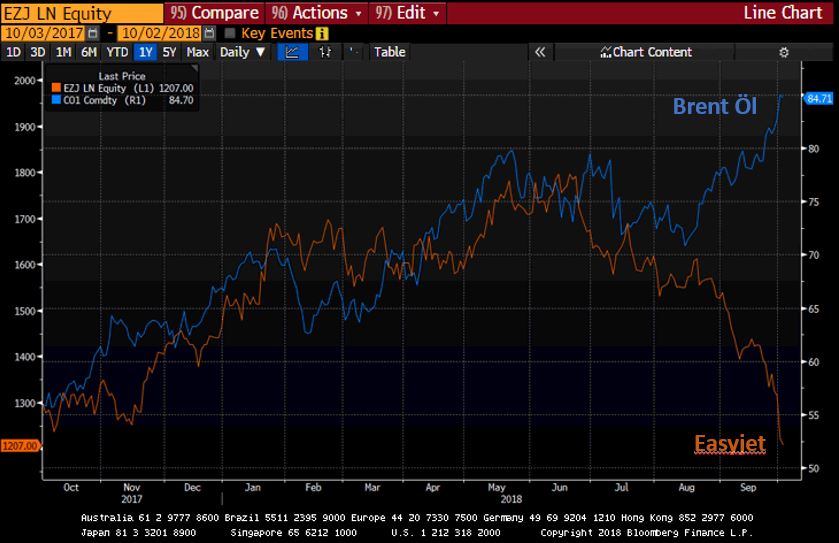Open the Key Events info icon
Viewport: 839px width, 543px height.
click(322, 34)
